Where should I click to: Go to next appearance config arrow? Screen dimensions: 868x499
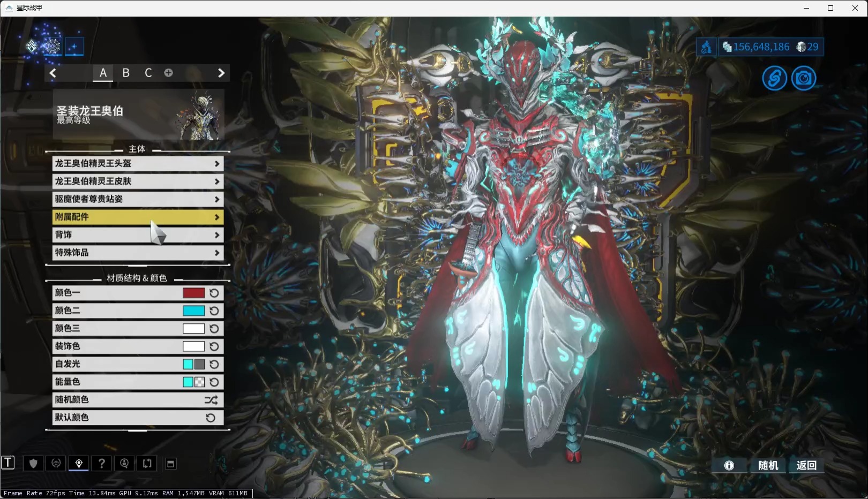click(x=221, y=73)
